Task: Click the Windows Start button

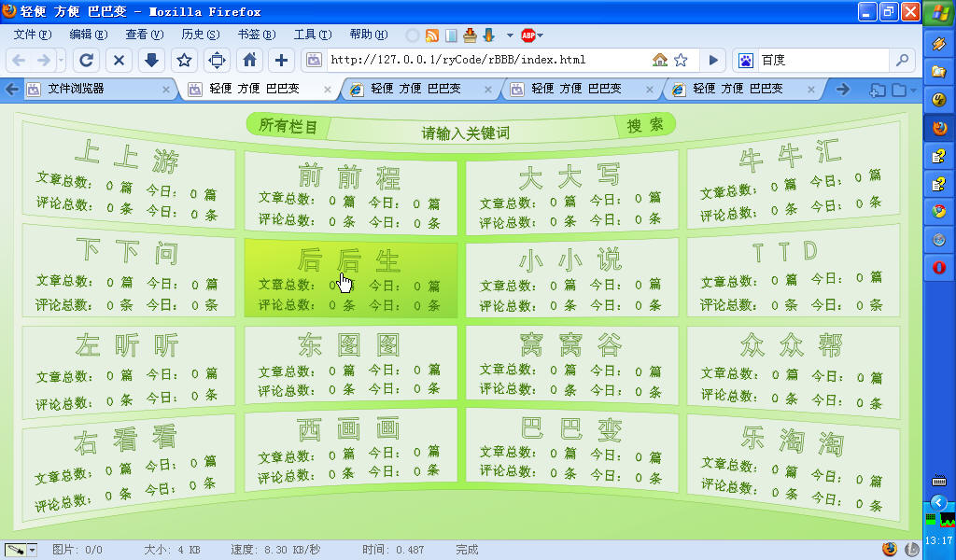Action: (939, 12)
